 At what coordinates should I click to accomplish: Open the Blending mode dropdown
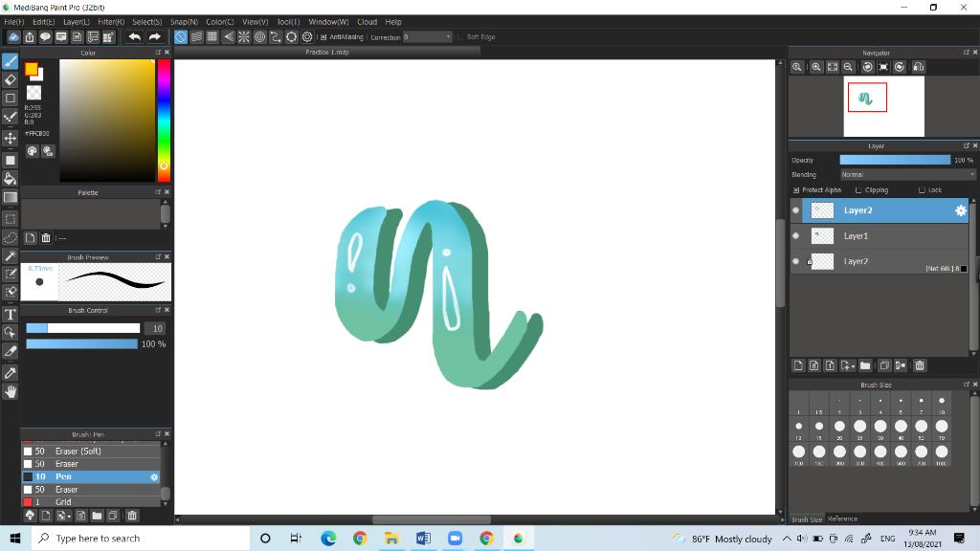pos(907,175)
